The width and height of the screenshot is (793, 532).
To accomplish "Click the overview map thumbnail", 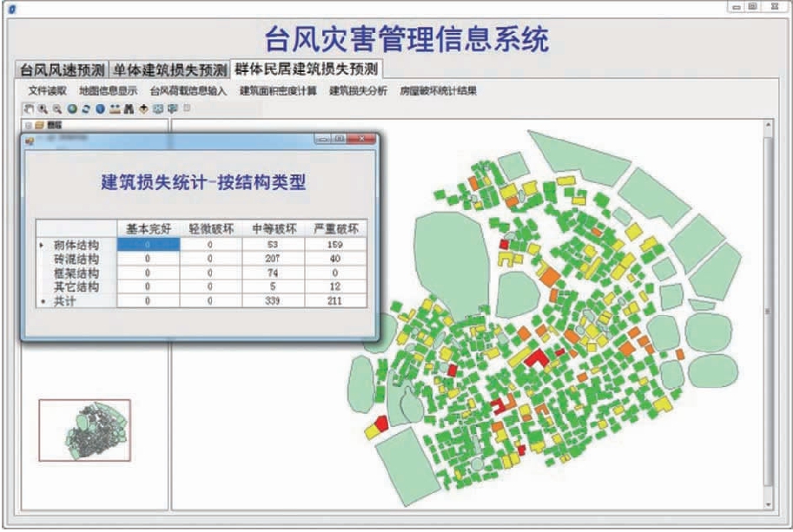I will pos(84,430).
